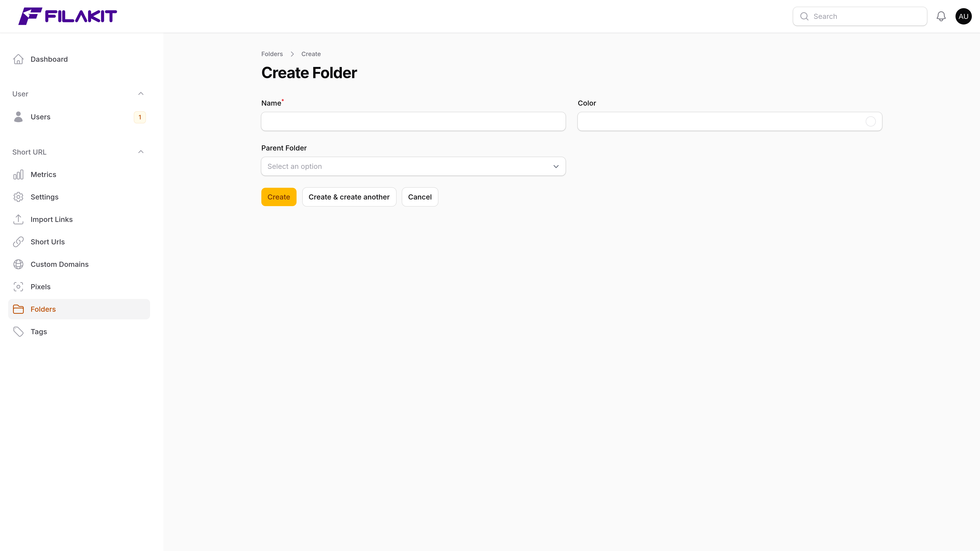Click the Import Links upload icon
Viewport: 980px width, 551px height.
click(x=18, y=219)
